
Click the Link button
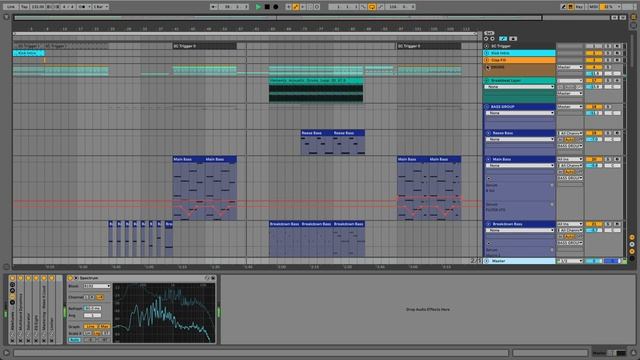(11, 7)
